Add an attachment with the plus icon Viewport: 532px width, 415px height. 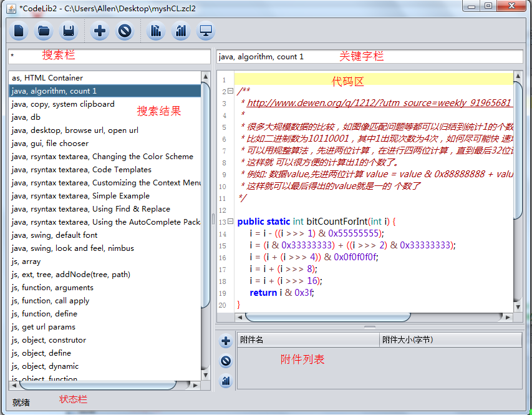[x=226, y=341]
